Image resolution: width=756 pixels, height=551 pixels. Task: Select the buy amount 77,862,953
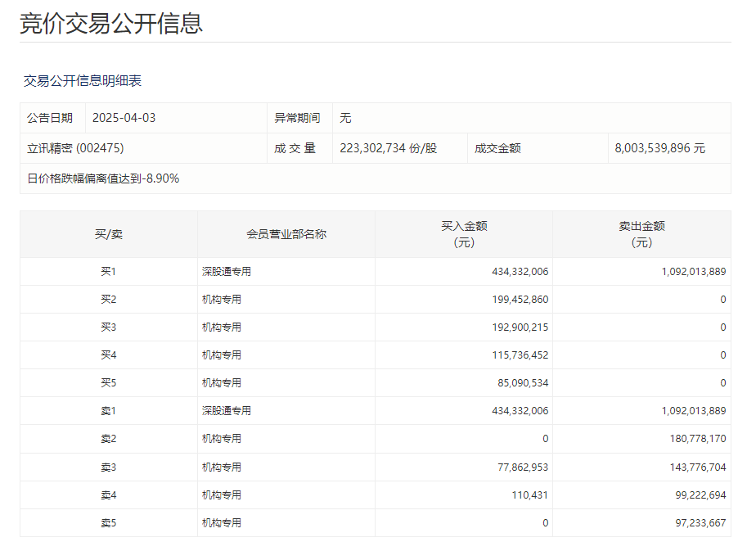[x=523, y=467]
